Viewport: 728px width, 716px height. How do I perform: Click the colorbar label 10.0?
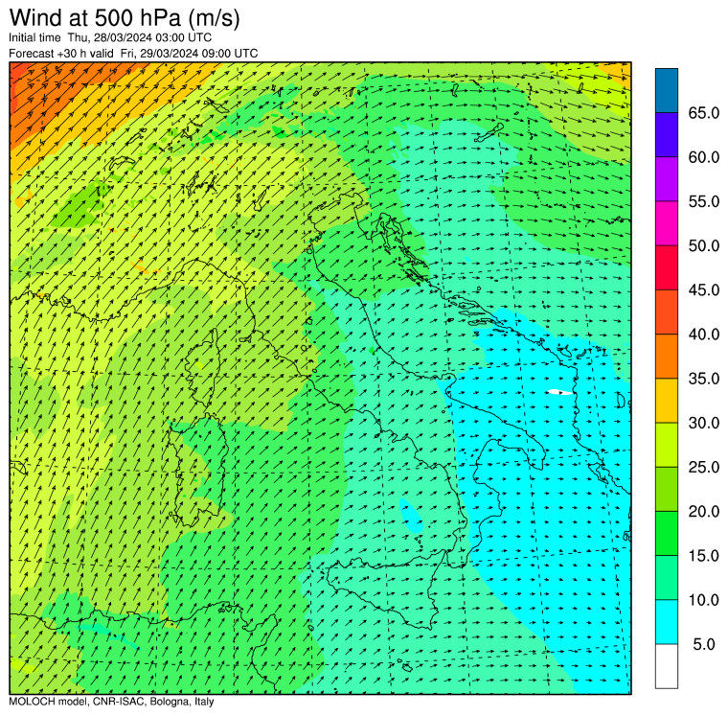coord(704,600)
